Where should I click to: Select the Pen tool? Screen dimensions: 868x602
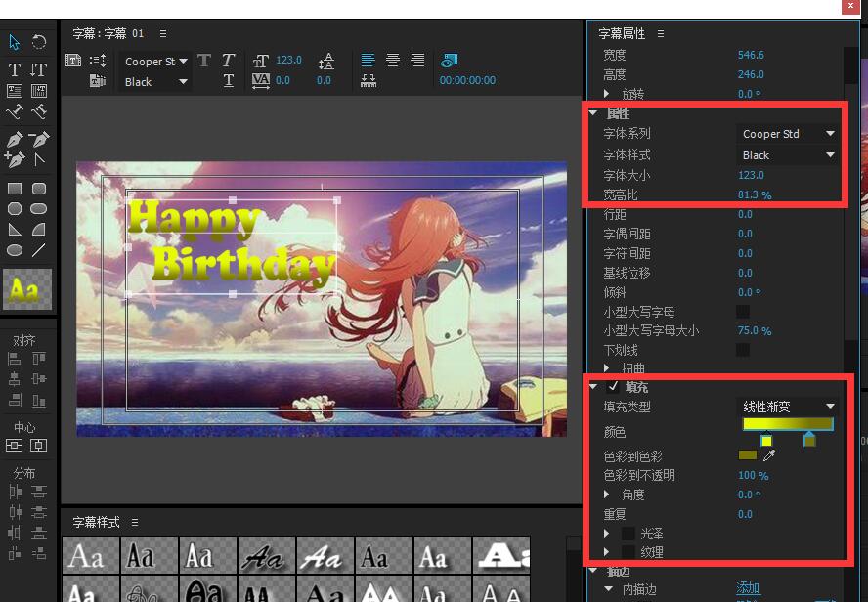pos(15,139)
